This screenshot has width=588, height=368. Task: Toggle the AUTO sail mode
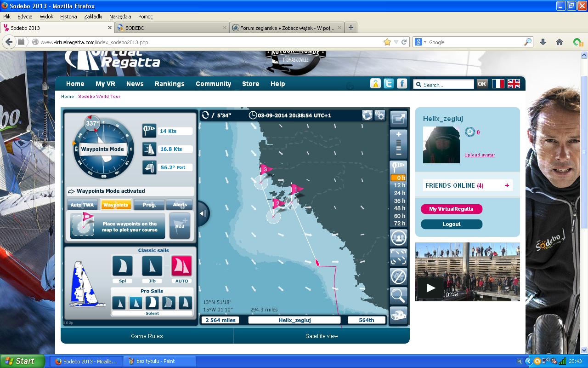[181, 266]
